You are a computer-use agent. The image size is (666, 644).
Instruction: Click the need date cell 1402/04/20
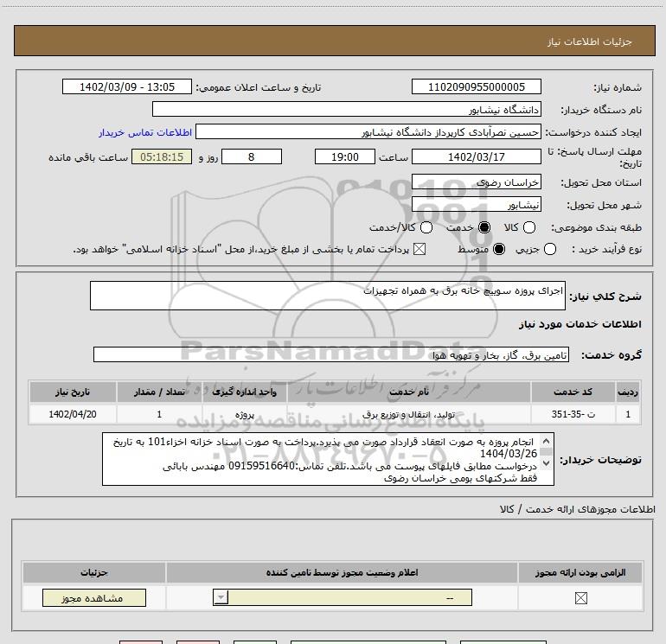point(73,414)
